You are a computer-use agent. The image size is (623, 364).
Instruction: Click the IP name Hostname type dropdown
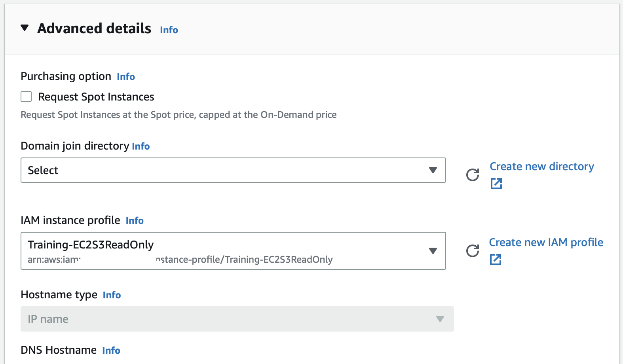coord(237,319)
